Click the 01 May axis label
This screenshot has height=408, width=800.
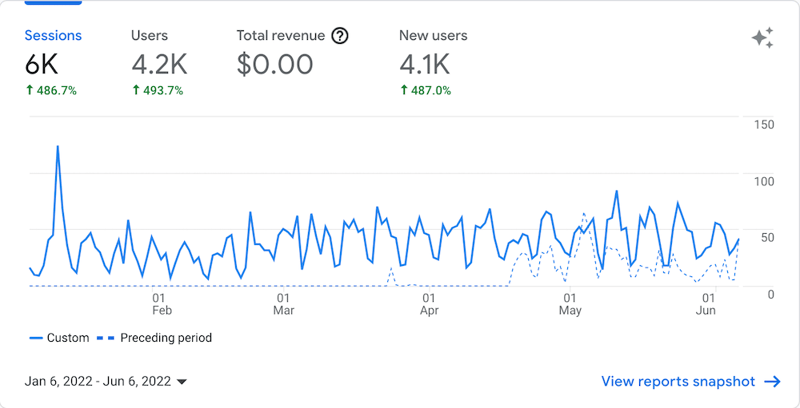[x=570, y=304]
